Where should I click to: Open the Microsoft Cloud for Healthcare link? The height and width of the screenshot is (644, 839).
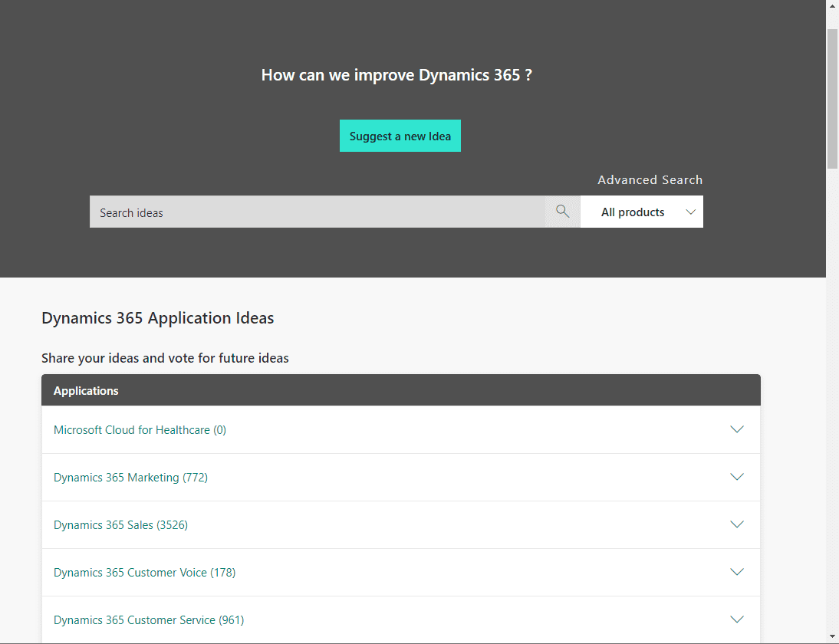[x=139, y=429]
